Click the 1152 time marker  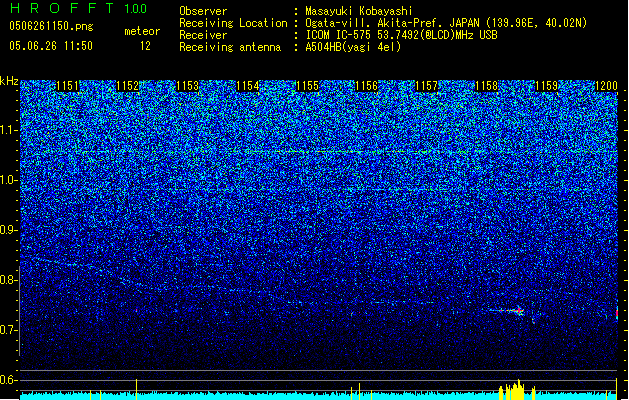click(127, 86)
